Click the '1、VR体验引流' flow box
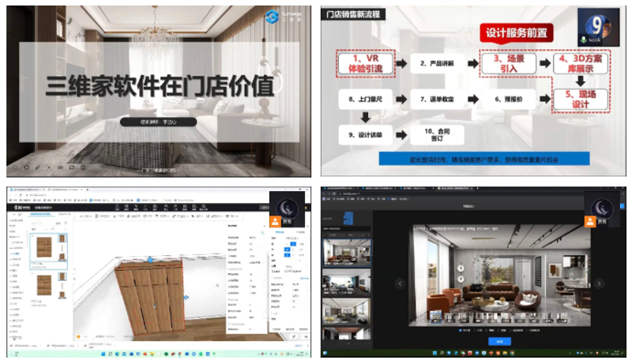Screen dimensions: 632x364 [365, 63]
